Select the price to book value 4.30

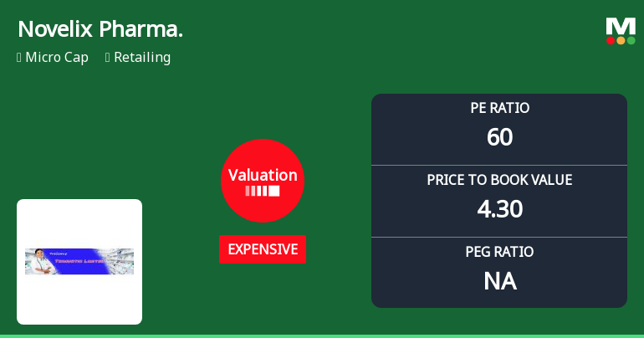tap(499, 209)
